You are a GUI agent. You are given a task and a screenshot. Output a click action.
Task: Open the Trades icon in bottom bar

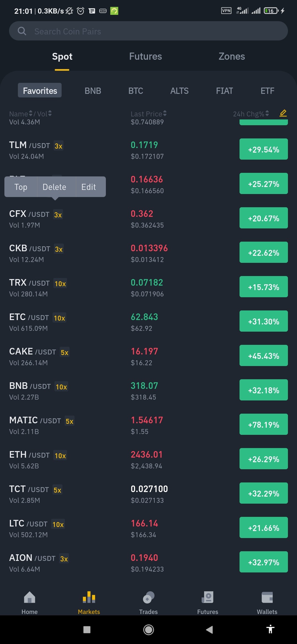tap(148, 597)
